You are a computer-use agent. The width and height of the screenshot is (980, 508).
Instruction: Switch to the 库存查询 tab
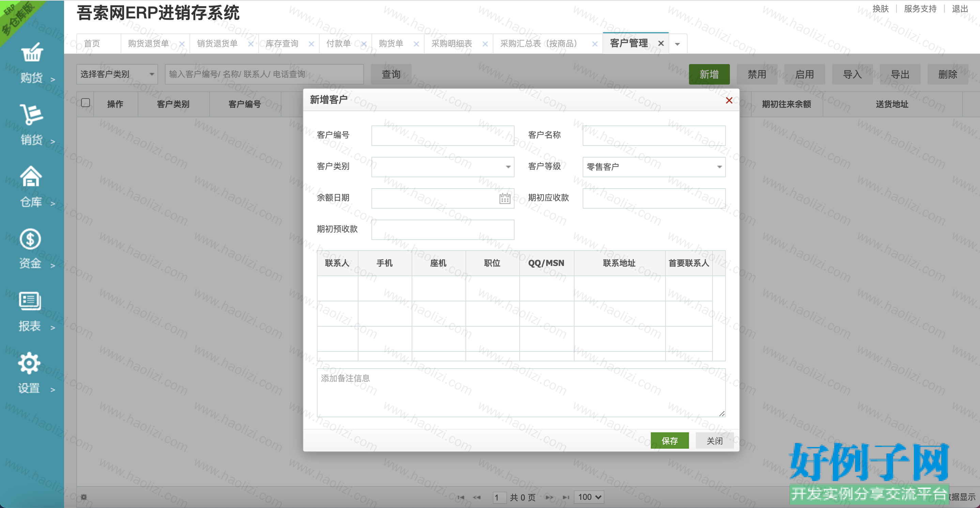coord(282,44)
